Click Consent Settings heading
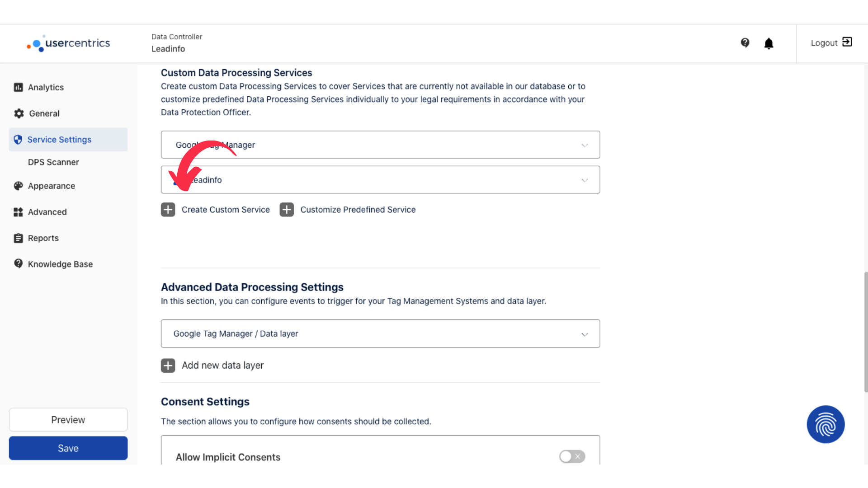This screenshot has width=868, height=488. [x=205, y=402]
